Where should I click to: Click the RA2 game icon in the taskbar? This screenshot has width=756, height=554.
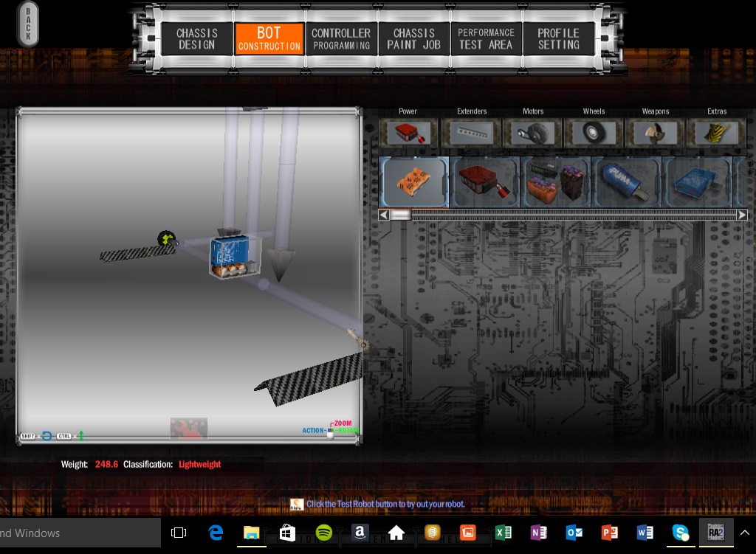(x=716, y=533)
